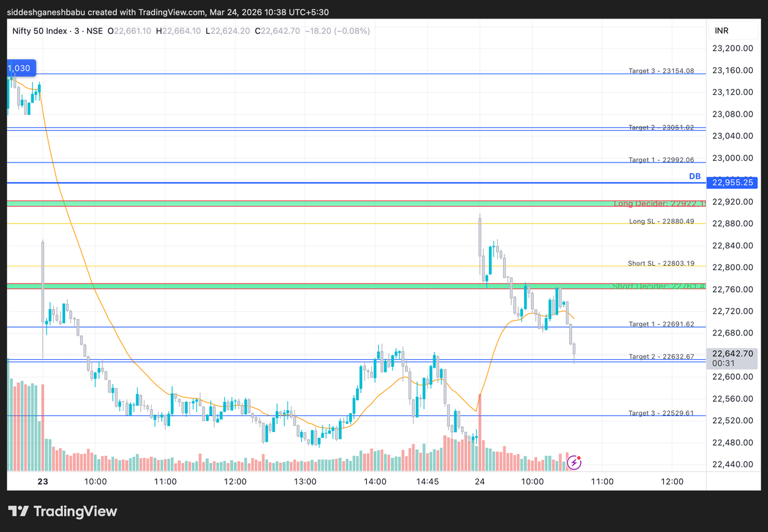Image resolution: width=768 pixels, height=532 pixels.
Task: Click the 22,520.00 price axis label
Action: pyautogui.click(x=732, y=421)
